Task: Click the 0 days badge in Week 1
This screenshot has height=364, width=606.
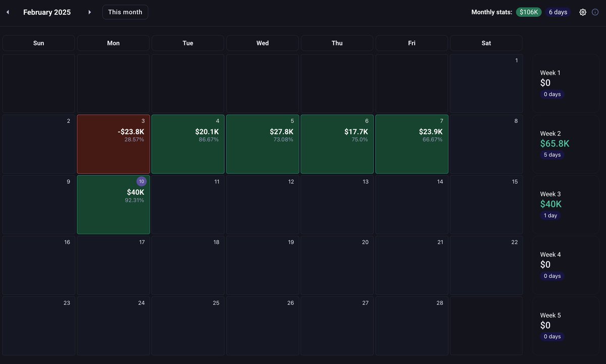Action: [x=552, y=94]
